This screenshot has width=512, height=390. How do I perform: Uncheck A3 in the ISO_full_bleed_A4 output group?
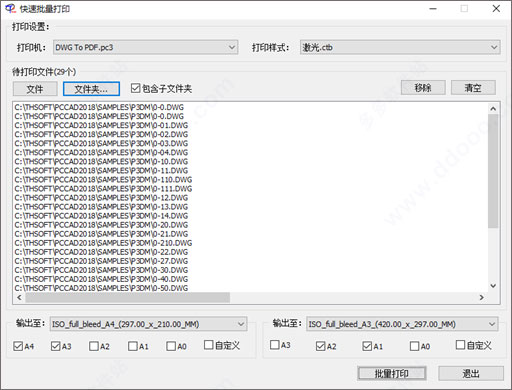pyautogui.click(x=61, y=346)
